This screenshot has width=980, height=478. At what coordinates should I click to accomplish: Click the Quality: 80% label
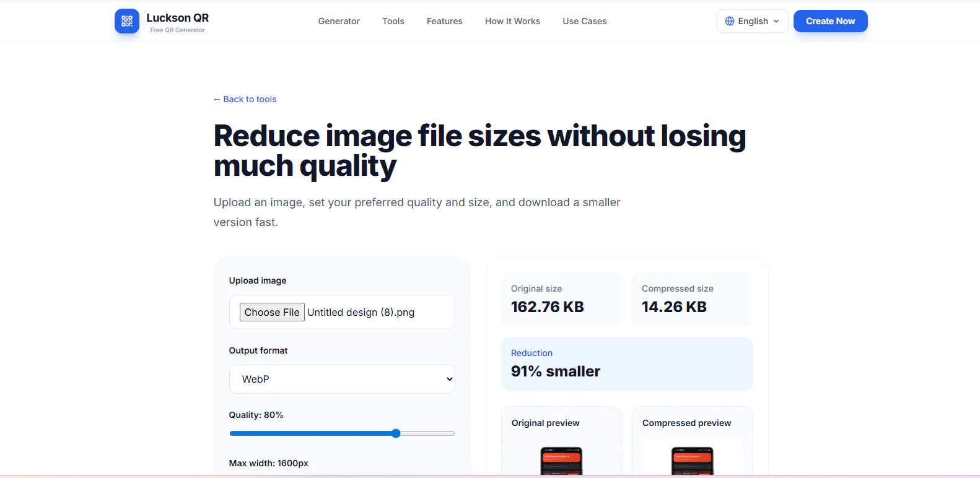[x=256, y=415]
